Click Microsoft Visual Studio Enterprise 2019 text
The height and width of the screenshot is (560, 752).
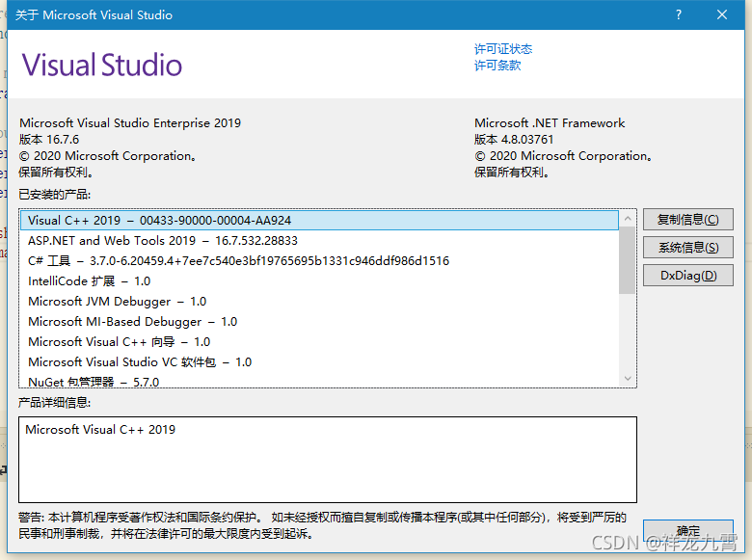click(130, 123)
